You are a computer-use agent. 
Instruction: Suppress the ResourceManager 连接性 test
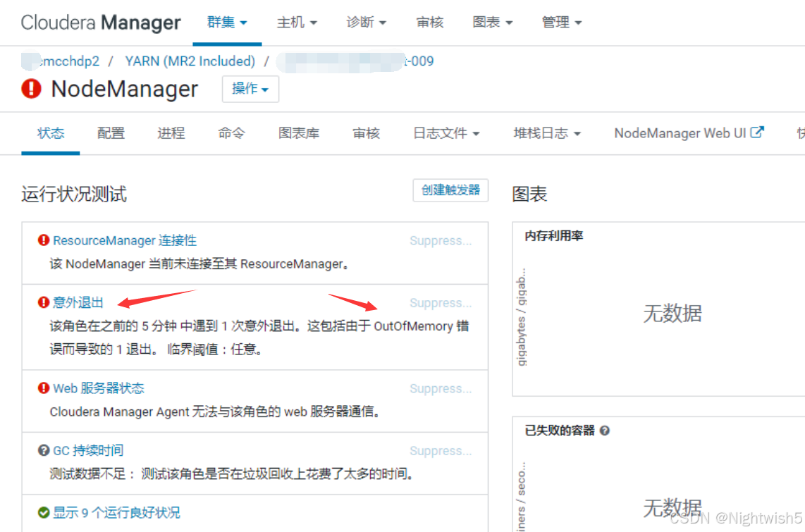coord(441,240)
